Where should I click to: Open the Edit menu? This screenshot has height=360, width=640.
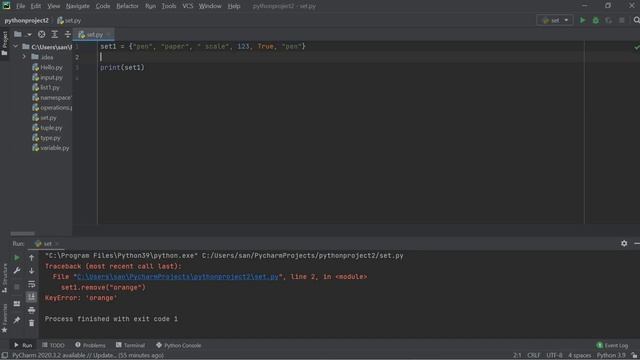[x=36, y=6]
